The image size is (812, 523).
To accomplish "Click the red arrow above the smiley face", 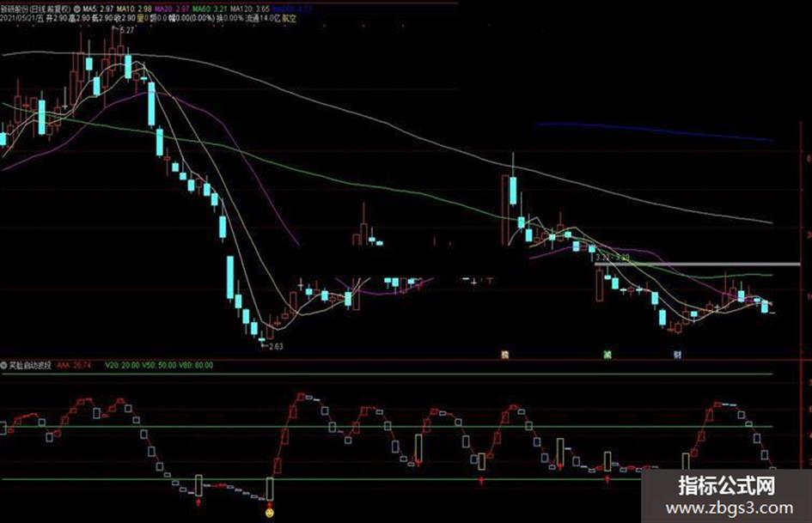I will [269, 504].
